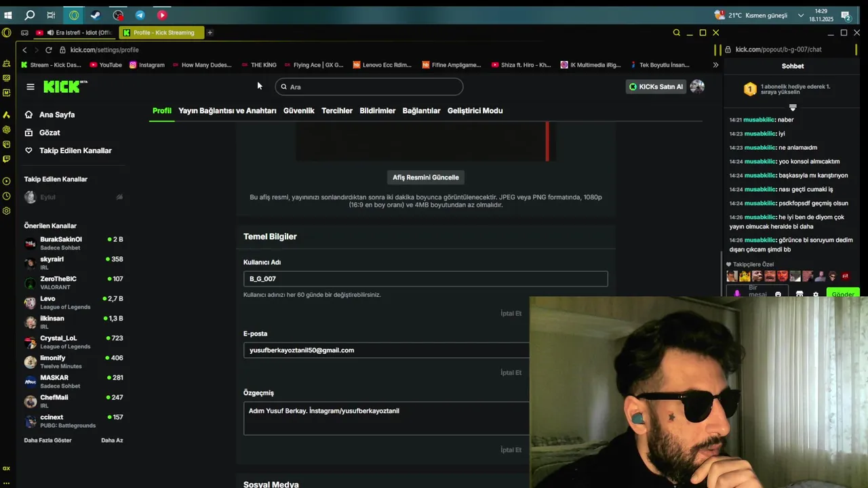
Task: Open the notification center icon
Action: [846, 15]
